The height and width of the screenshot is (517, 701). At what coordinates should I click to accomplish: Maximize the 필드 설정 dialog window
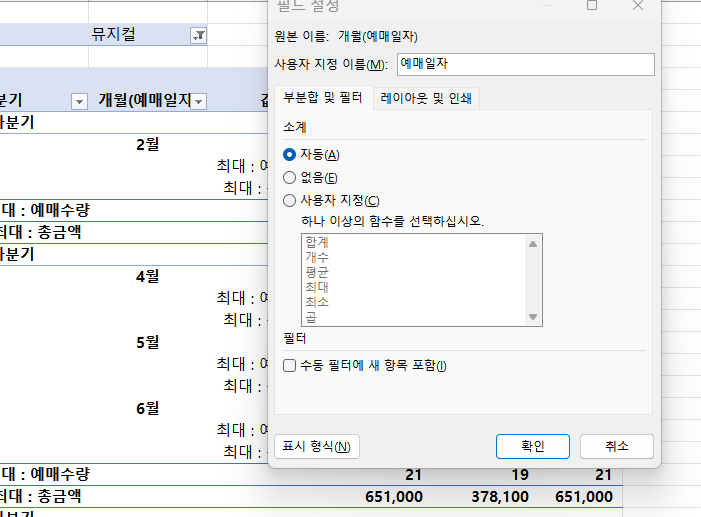click(x=592, y=6)
